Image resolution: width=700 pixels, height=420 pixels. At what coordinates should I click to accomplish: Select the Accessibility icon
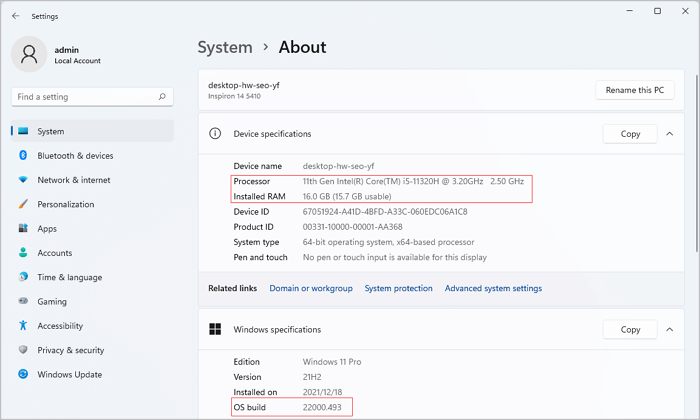click(x=23, y=326)
